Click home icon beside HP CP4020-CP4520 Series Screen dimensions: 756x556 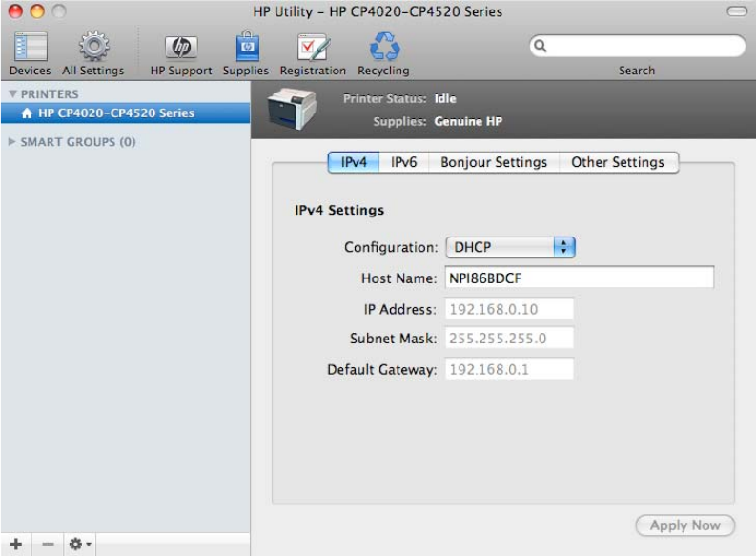tap(27, 113)
